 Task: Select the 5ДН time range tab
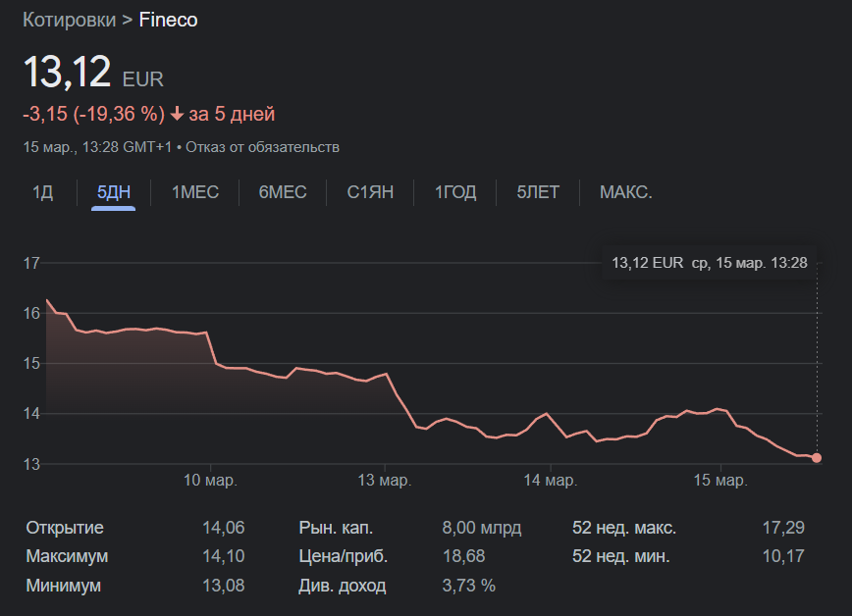(x=114, y=192)
